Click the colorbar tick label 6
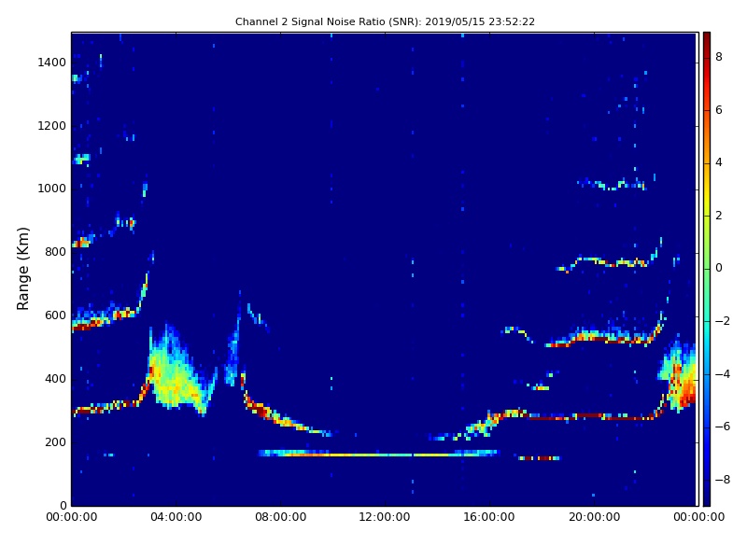This screenshot has height=560, width=747. tap(719, 110)
